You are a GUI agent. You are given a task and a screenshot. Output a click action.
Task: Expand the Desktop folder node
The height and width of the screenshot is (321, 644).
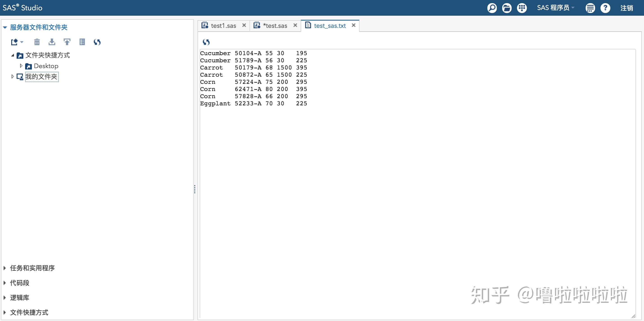(x=21, y=66)
